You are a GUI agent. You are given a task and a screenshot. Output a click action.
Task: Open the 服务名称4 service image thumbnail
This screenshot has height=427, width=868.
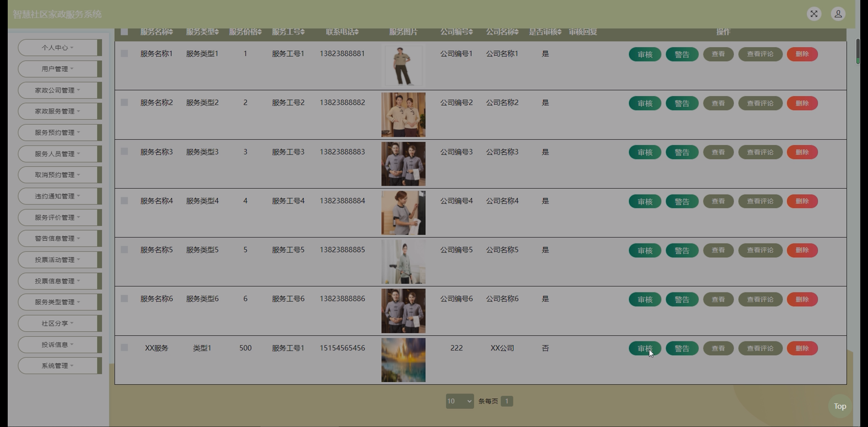coord(403,213)
